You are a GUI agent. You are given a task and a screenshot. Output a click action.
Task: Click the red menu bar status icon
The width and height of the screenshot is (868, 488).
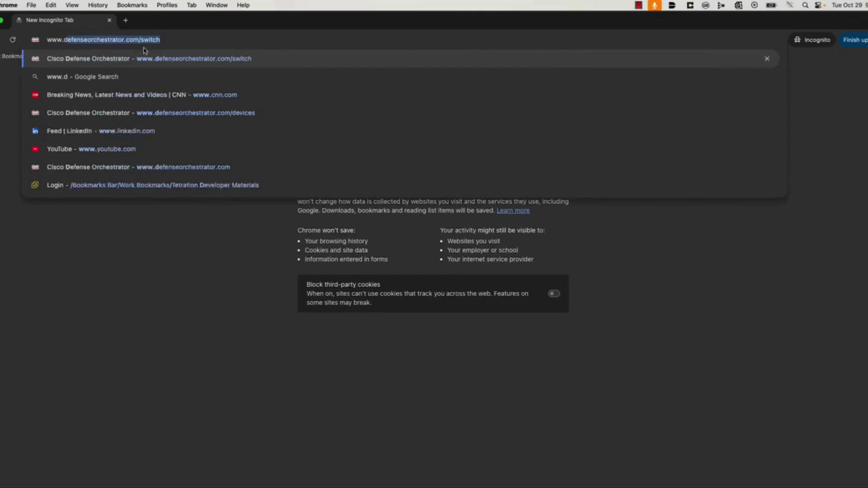[638, 5]
